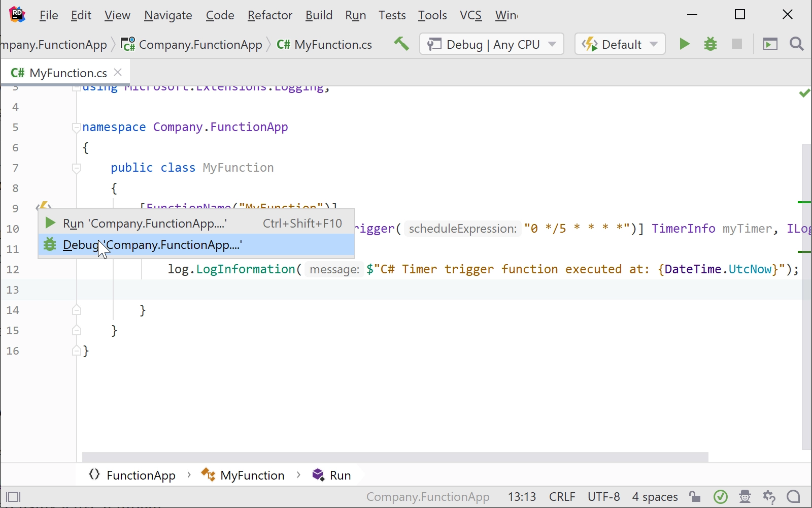Image resolution: width=812 pixels, height=508 pixels.
Task: Click the 13:13 cursor position indicator
Action: (522, 497)
